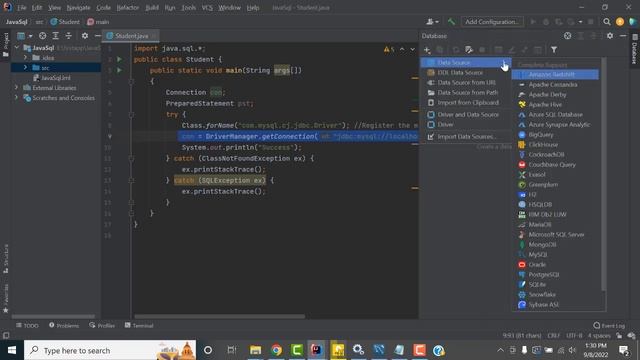Select Exasol database type
Screen dimensions: 640x360
pos(555,175)
